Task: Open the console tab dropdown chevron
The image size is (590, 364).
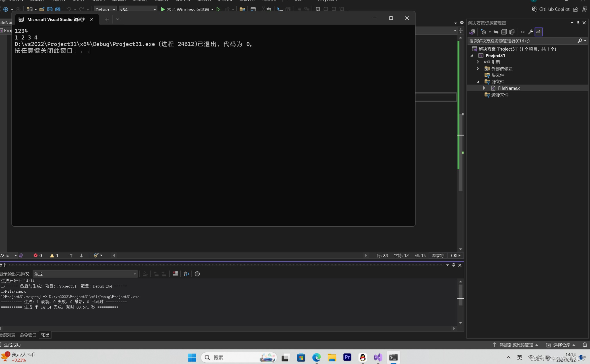Action: 117,19
